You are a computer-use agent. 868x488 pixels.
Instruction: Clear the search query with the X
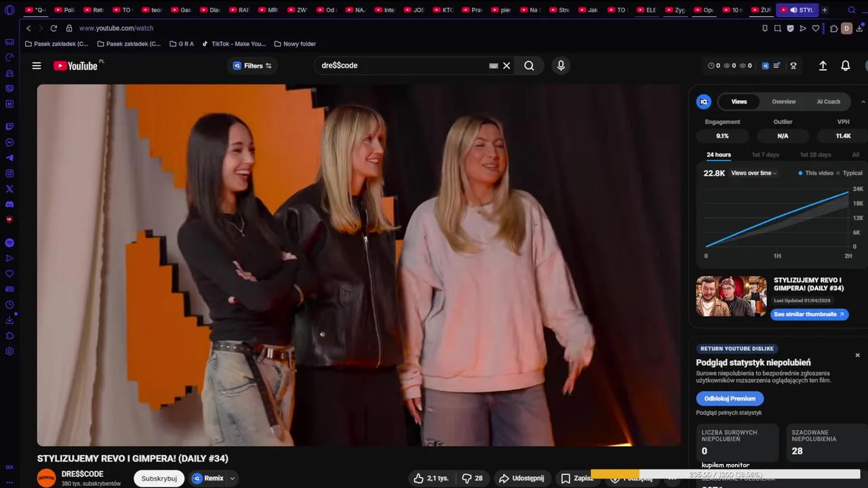507,66
